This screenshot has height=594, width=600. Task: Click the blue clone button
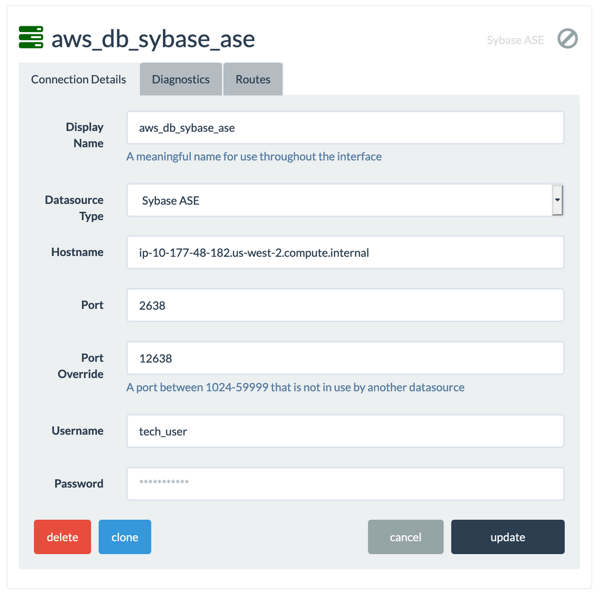click(125, 537)
